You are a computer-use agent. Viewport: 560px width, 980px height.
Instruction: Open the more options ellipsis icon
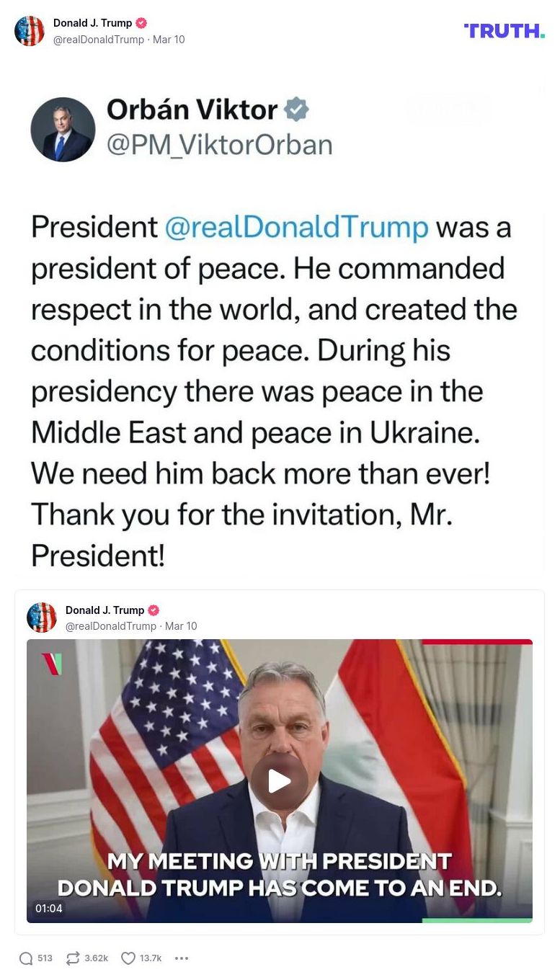[182, 958]
